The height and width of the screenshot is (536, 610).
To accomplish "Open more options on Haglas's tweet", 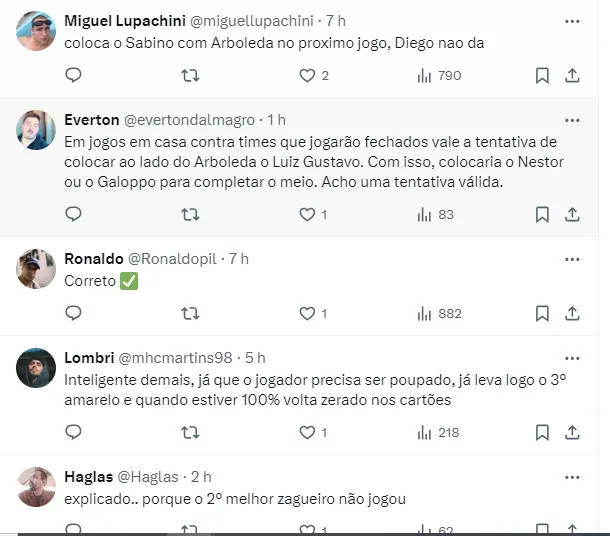I will pyautogui.click(x=572, y=477).
